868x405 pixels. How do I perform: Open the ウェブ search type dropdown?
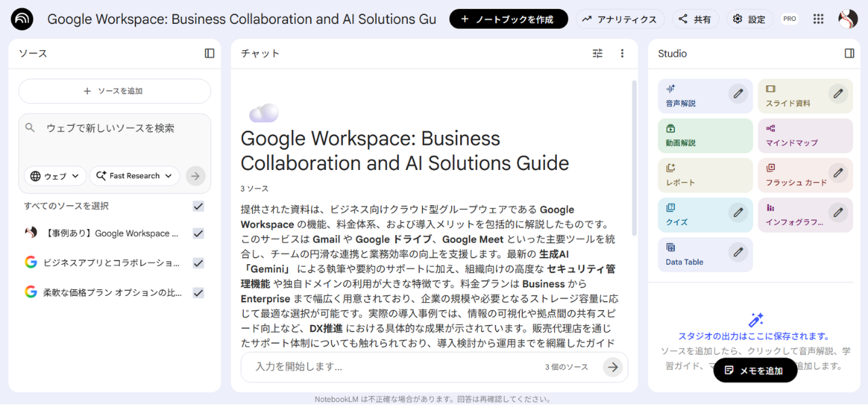(x=54, y=176)
